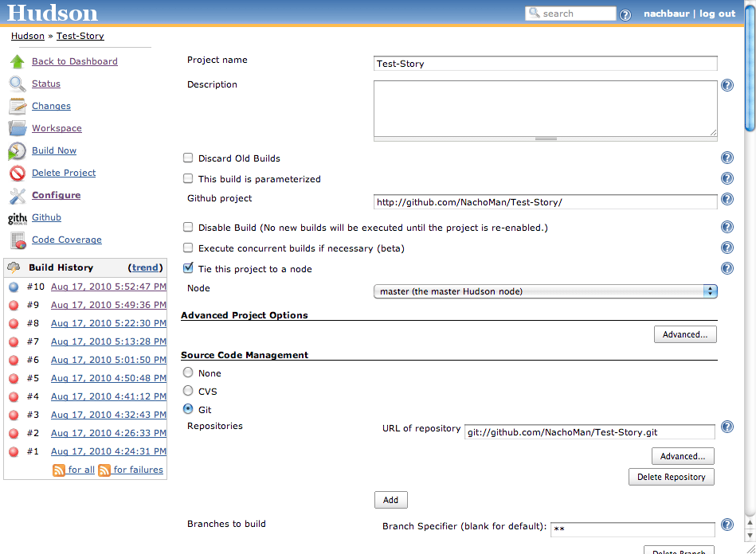Click the Build History weather cloud icon
This screenshot has height=554, width=756.
pyautogui.click(x=14, y=267)
